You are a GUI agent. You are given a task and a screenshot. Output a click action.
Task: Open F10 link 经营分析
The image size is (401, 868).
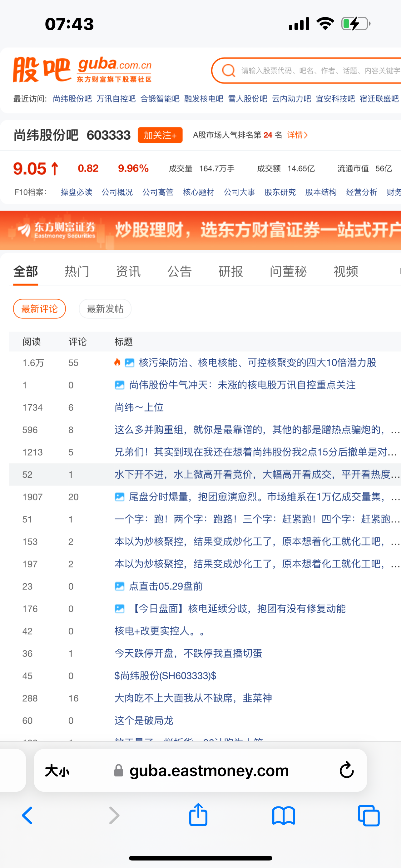[x=362, y=192]
